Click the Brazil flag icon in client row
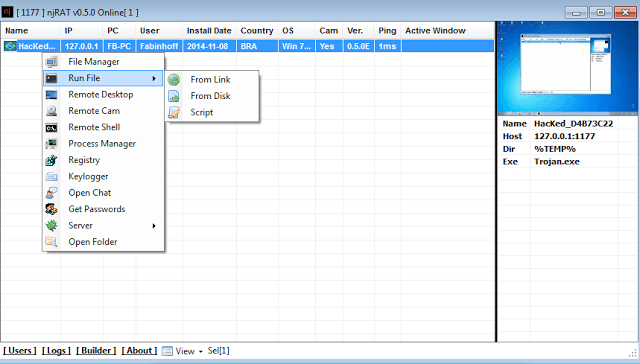This screenshot has width=640, height=364. pyautogui.click(x=10, y=46)
